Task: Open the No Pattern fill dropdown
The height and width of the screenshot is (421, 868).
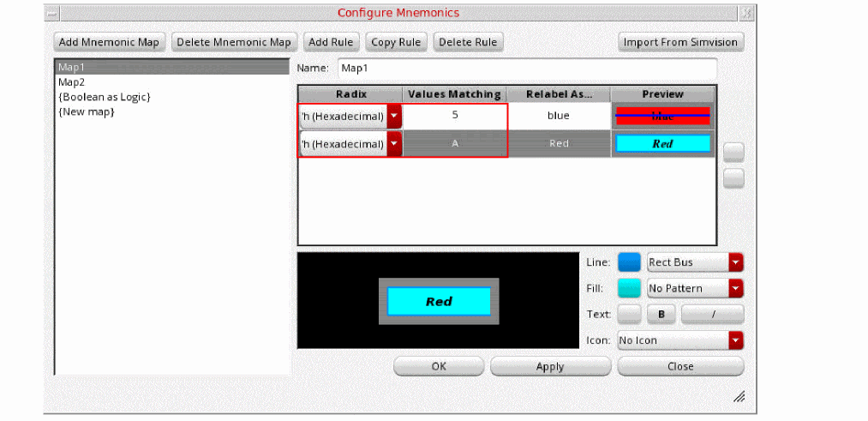Action: 695,288
